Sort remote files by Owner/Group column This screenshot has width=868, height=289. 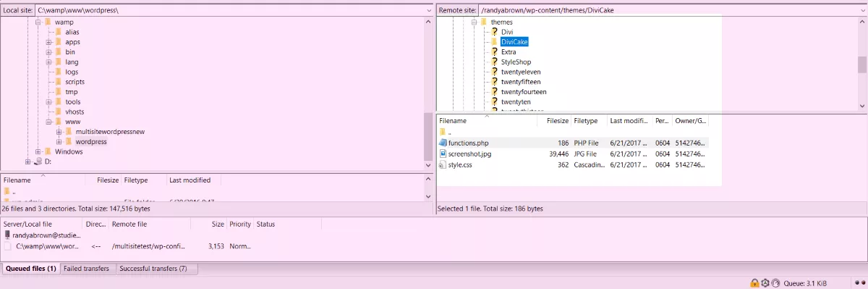690,121
